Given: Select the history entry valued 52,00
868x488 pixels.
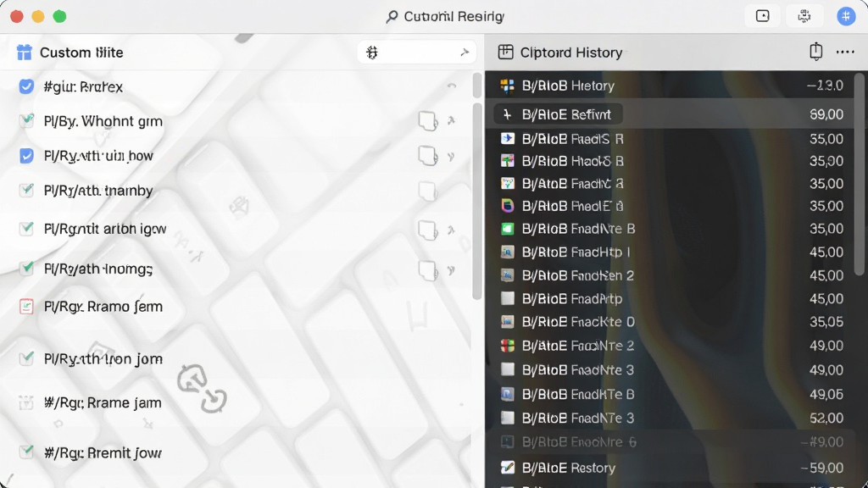Looking at the screenshot, I should (x=670, y=419).
